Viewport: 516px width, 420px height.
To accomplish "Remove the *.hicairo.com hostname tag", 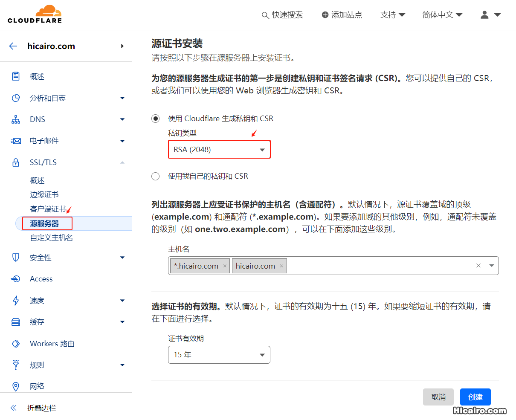I will coord(225,265).
